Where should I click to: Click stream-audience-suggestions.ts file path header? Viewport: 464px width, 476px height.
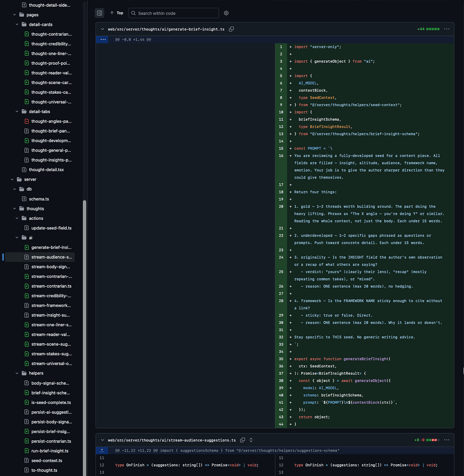pos(172,440)
